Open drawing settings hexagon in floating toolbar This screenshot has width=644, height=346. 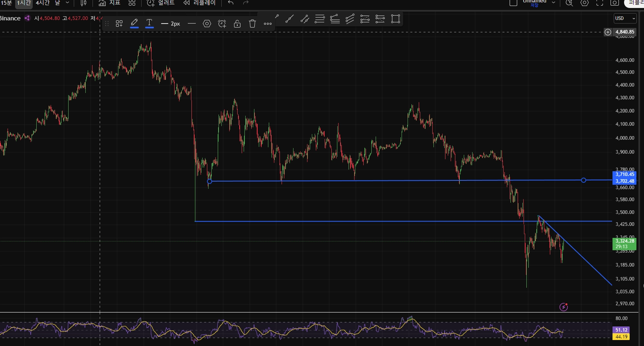click(x=207, y=24)
